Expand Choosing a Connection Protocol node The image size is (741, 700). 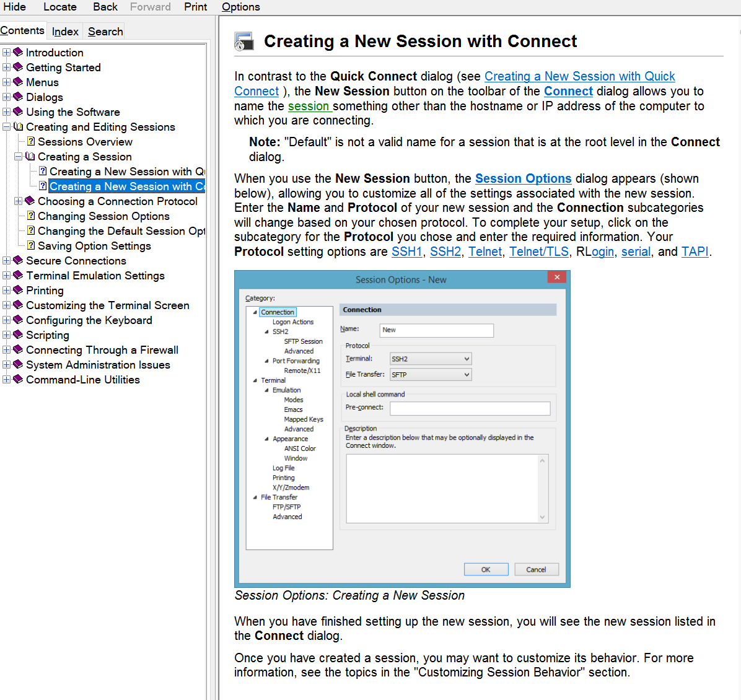click(x=18, y=201)
